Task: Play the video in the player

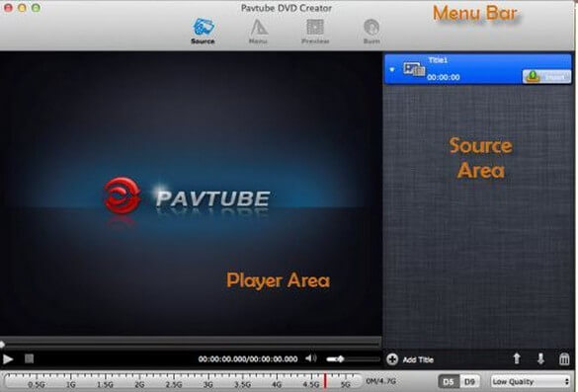Action: click(8, 358)
